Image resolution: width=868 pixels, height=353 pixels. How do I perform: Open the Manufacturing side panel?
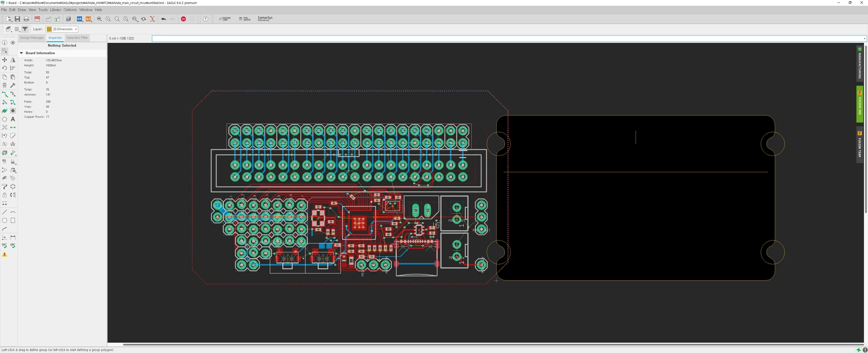859,63
